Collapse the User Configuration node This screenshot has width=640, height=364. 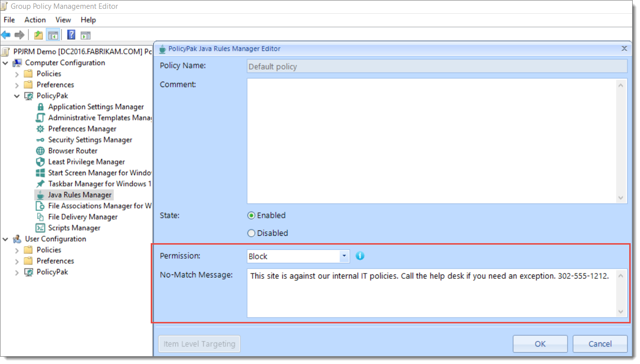pyautogui.click(x=5, y=239)
